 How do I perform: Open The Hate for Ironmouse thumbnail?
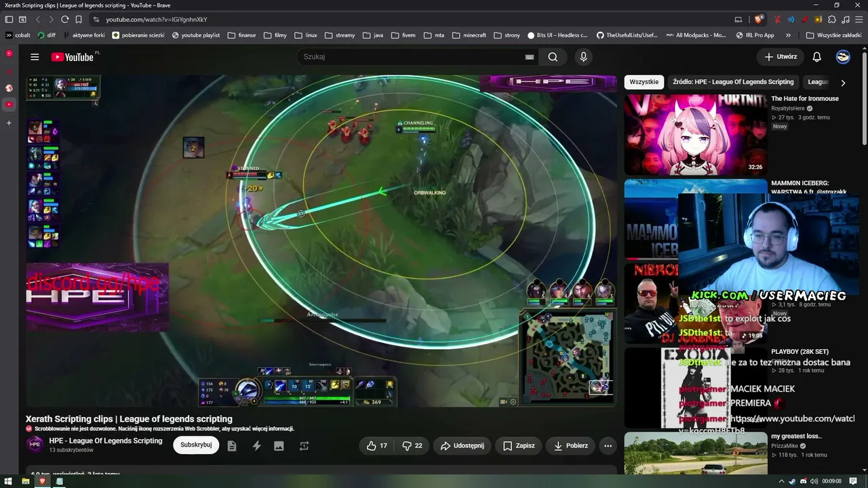[x=696, y=134]
